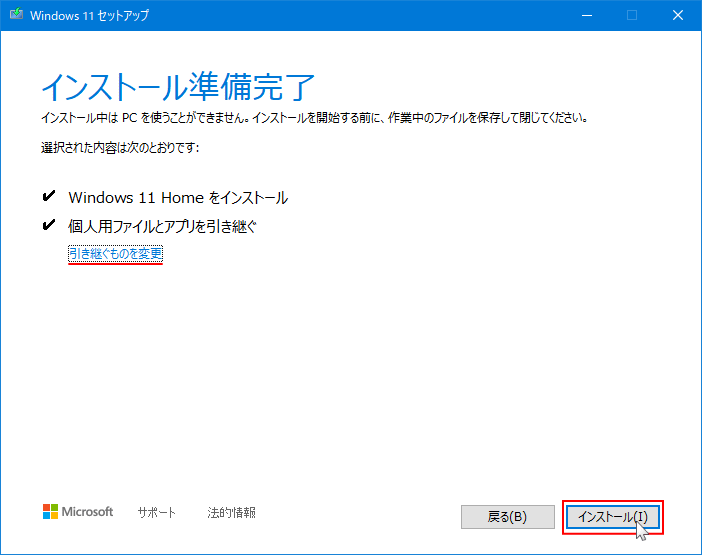Close the Windows 11 セットアップ window

[678, 15]
